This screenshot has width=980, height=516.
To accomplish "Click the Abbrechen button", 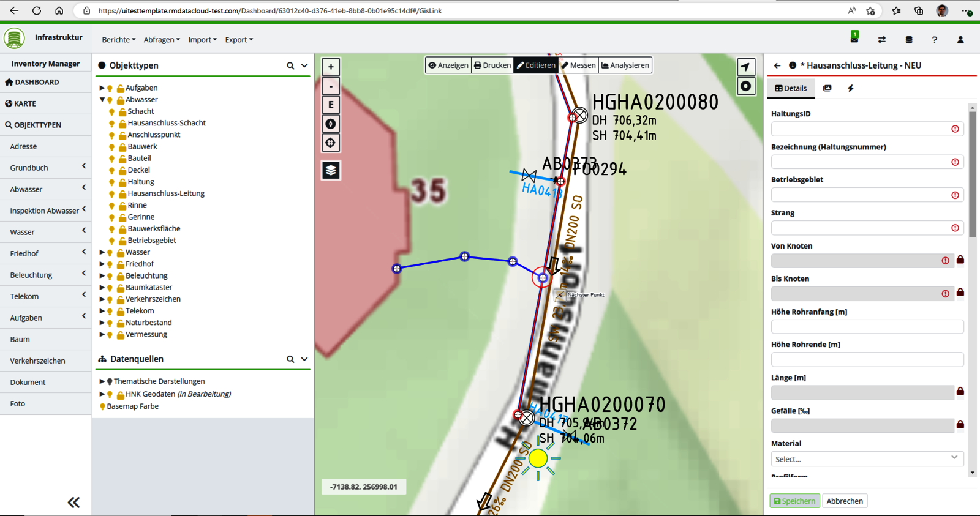I will click(844, 501).
